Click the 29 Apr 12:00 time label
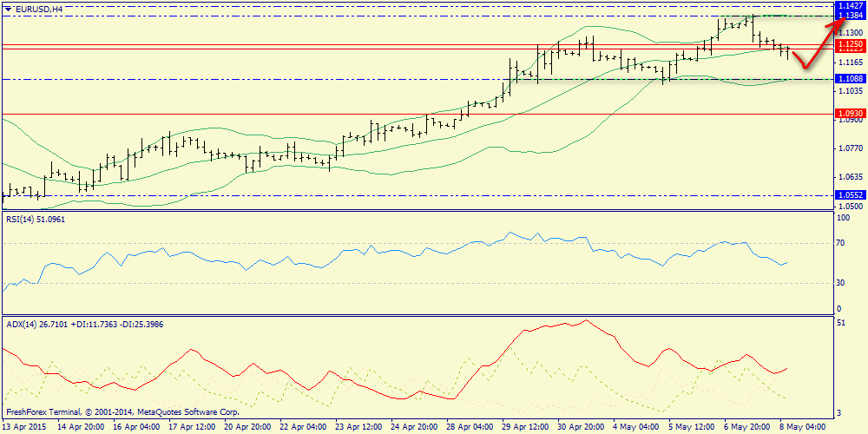The width and height of the screenshot is (868, 434). [x=527, y=427]
